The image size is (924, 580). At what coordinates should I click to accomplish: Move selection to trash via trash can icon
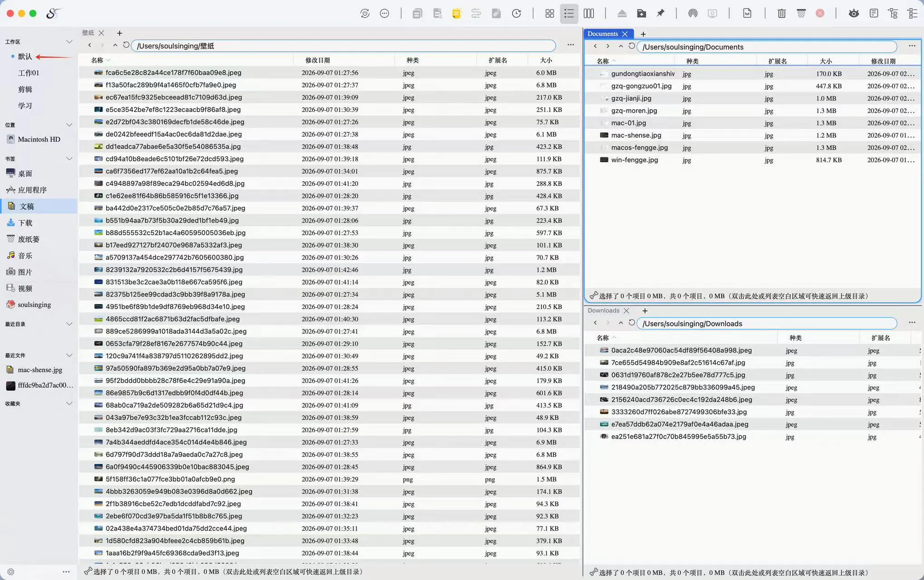(x=782, y=14)
